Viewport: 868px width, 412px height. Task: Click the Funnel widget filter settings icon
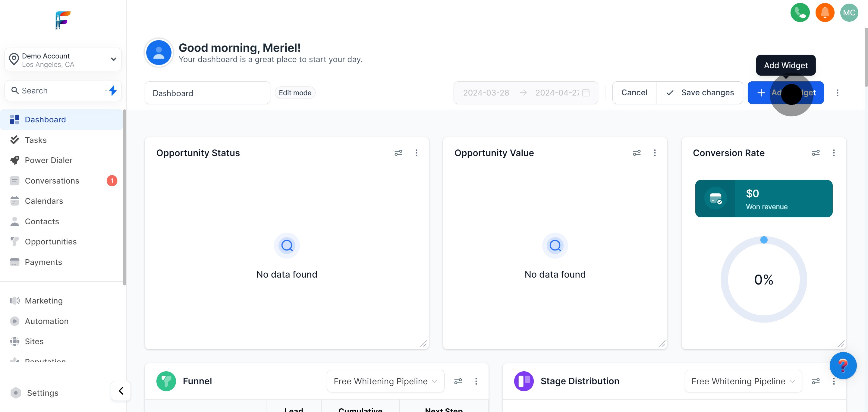458,381
